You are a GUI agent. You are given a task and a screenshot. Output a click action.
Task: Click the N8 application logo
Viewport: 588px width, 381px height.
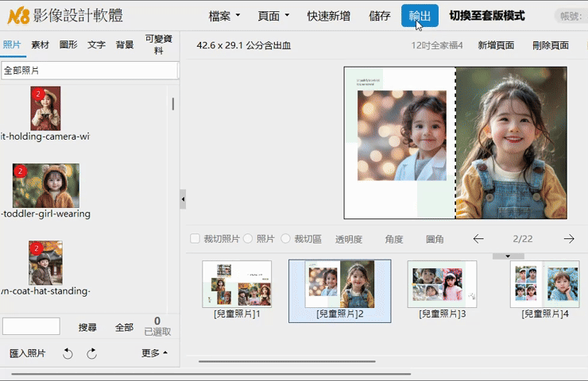click(18, 16)
